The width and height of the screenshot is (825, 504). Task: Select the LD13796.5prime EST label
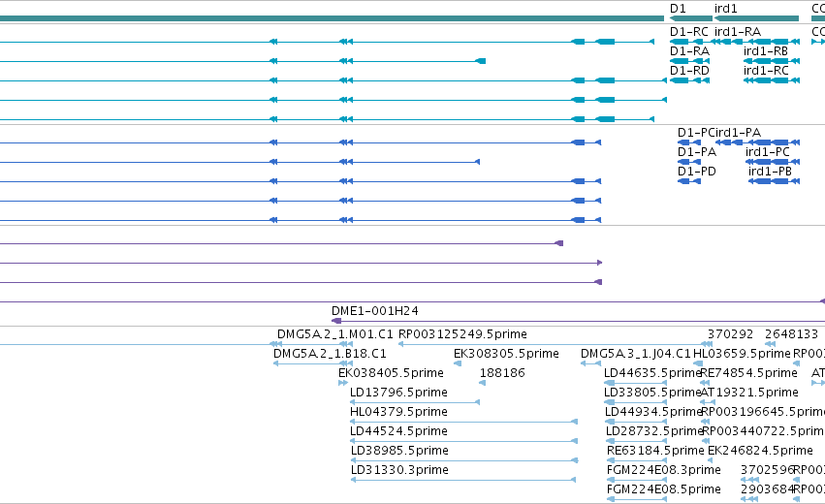coord(398,393)
